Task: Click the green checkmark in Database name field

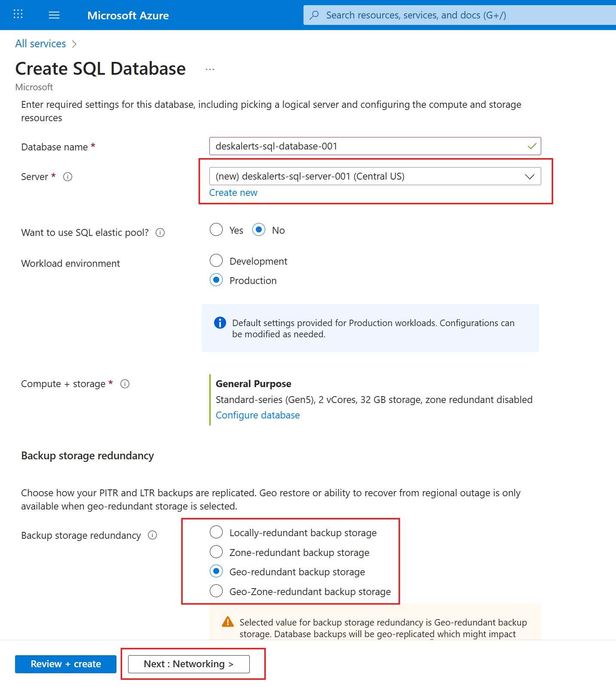Action: click(532, 146)
